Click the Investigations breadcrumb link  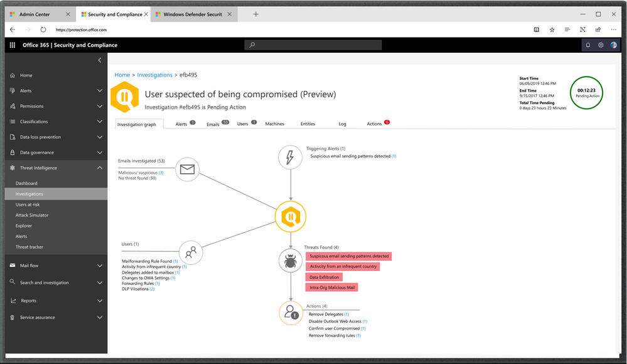(x=155, y=75)
